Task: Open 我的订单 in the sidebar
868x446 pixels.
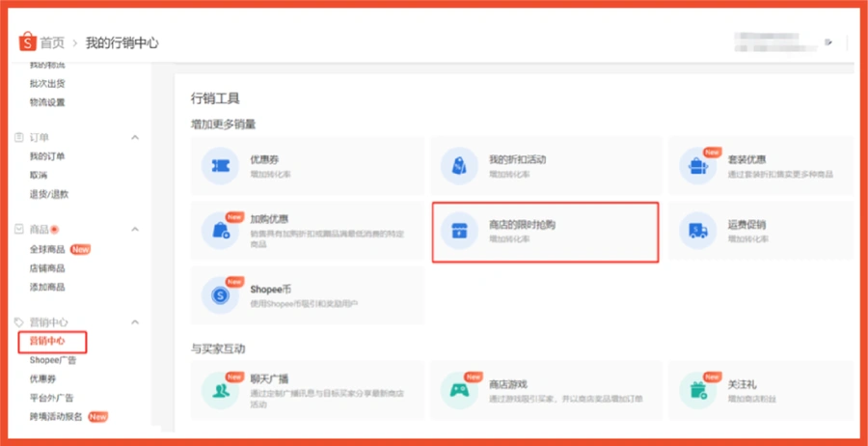Action: pyautogui.click(x=47, y=156)
